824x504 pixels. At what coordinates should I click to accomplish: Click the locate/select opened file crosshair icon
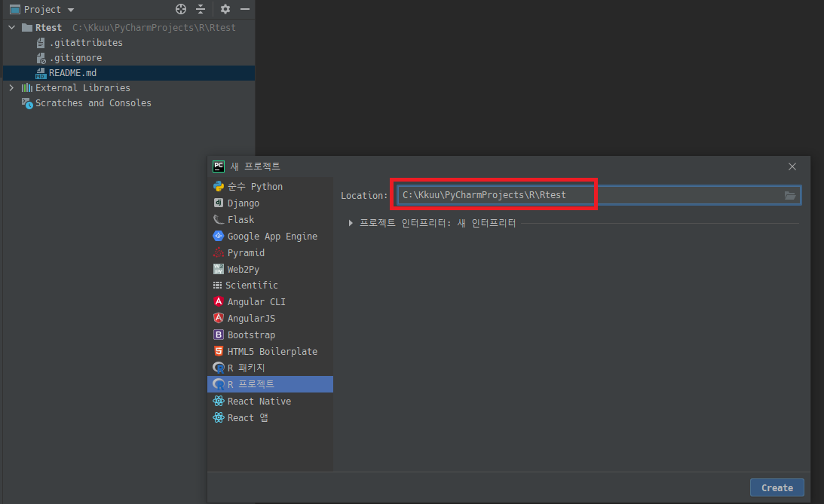coord(181,9)
